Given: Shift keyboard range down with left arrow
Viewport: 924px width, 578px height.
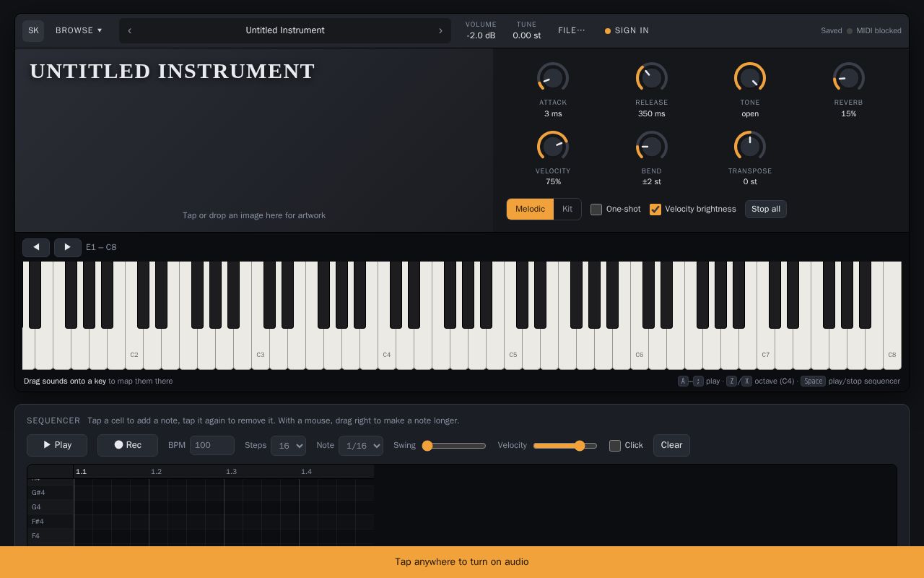Looking at the screenshot, I should (36, 247).
